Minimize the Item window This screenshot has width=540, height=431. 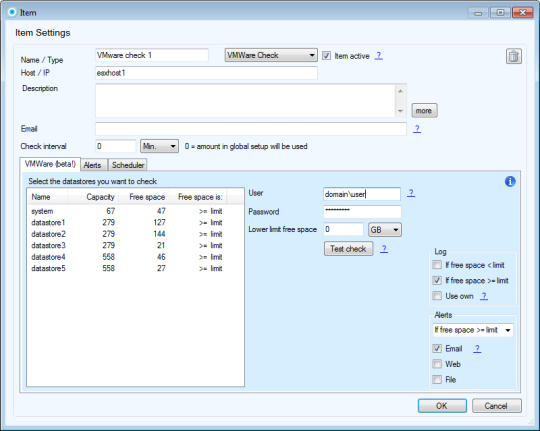[x=478, y=13]
